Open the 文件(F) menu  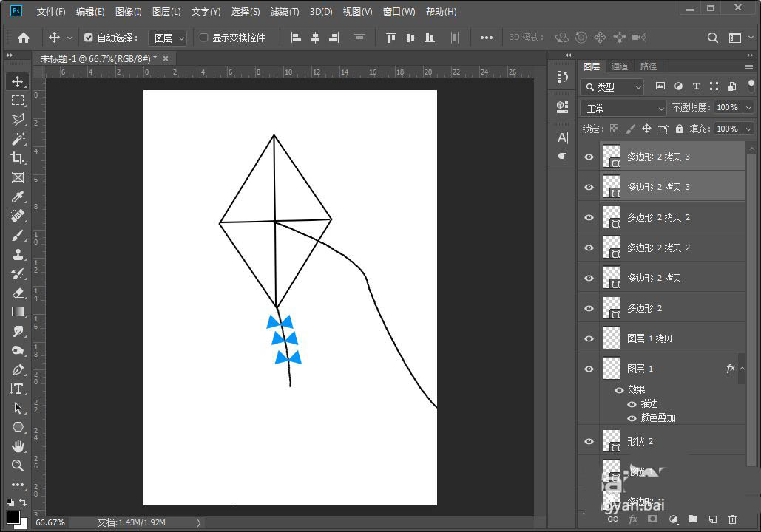click(x=51, y=12)
